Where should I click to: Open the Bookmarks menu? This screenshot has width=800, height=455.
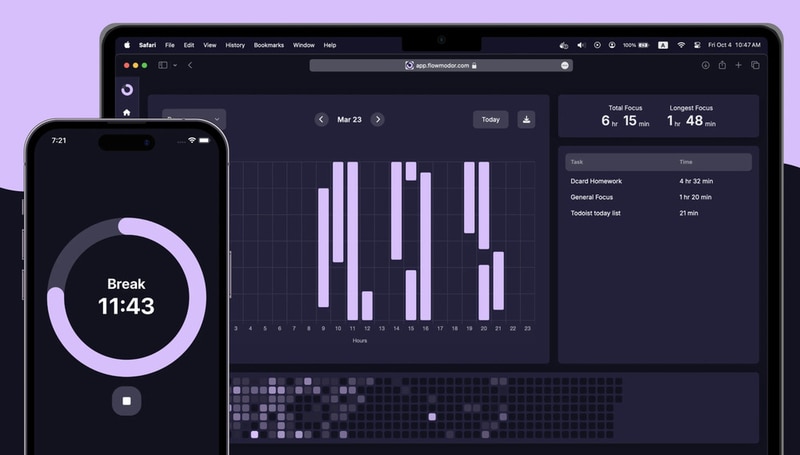(269, 45)
